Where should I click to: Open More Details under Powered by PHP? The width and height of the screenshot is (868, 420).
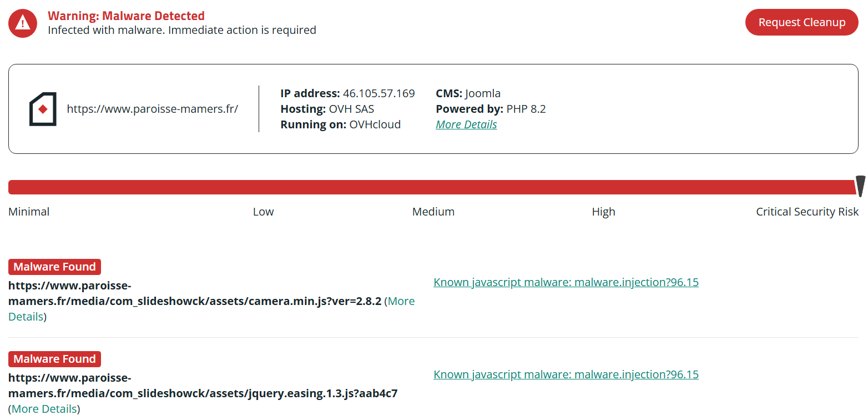[x=466, y=124]
